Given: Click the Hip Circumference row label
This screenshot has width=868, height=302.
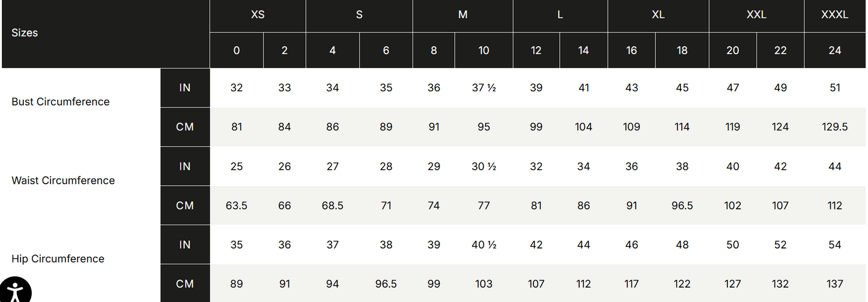Looking at the screenshot, I should 58,259.
